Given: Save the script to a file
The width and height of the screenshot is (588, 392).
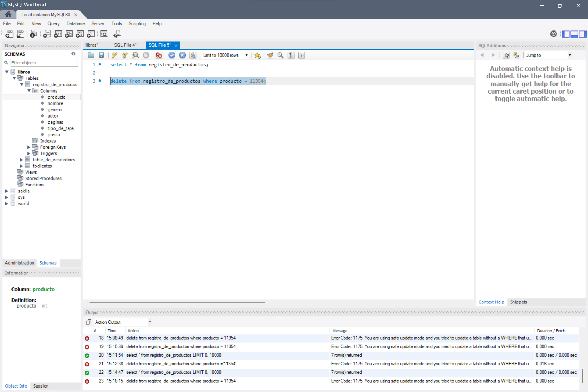Looking at the screenshot, I should tap(101, 55).
